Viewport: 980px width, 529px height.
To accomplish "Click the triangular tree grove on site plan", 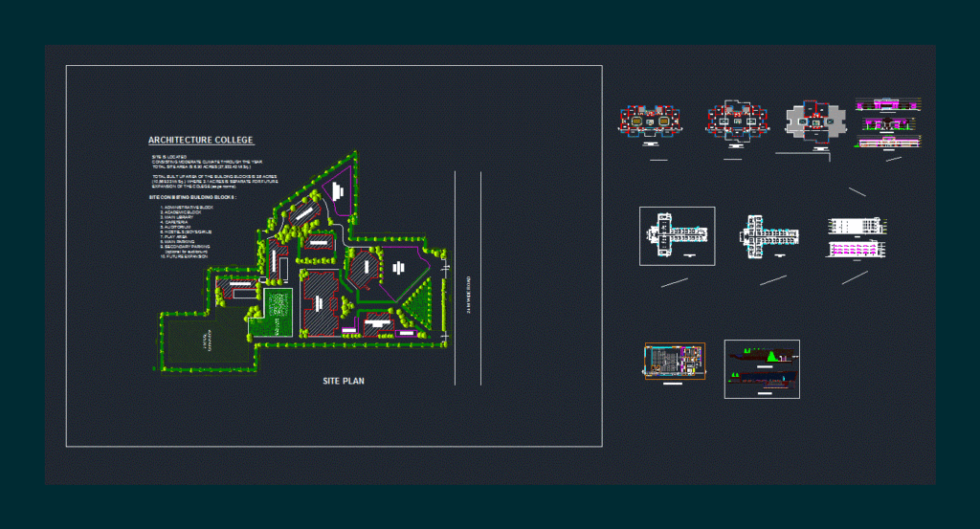I will tap(417, 305).
